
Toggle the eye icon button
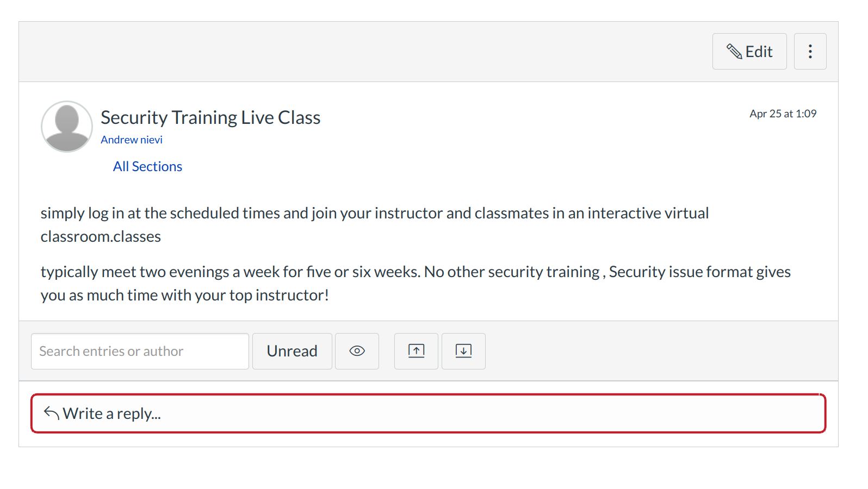[357, 352]
